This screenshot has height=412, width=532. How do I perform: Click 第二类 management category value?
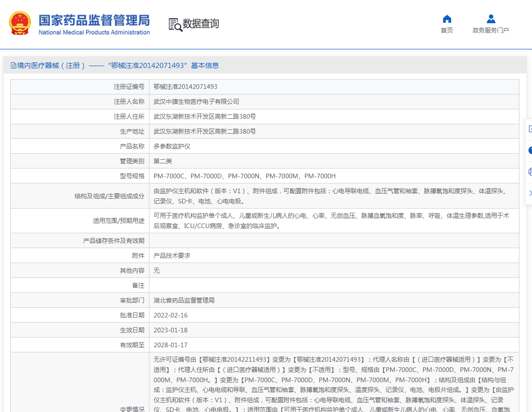pos(162,161)
